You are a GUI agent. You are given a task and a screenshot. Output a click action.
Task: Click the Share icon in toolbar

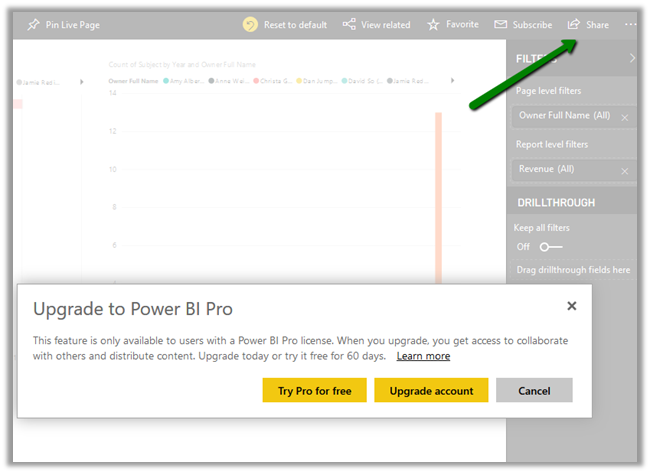(x=574, y=24)
